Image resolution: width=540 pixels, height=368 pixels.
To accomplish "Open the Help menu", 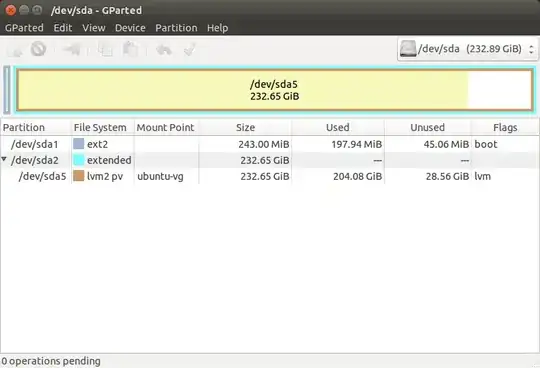I will [x=217, y=28].
